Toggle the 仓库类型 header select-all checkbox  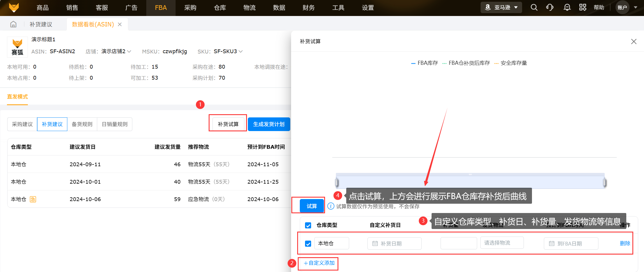(x=308, y=226)
